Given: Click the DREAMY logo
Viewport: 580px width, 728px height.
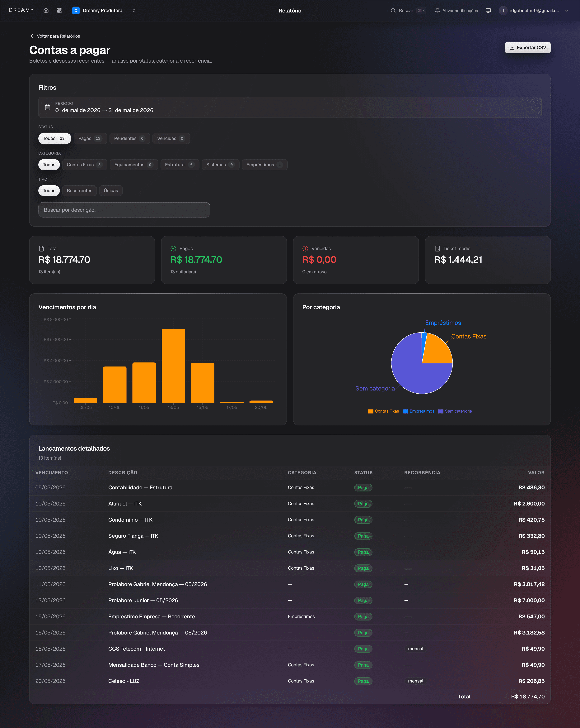Looking at the screenshot, I should (22, 10).
